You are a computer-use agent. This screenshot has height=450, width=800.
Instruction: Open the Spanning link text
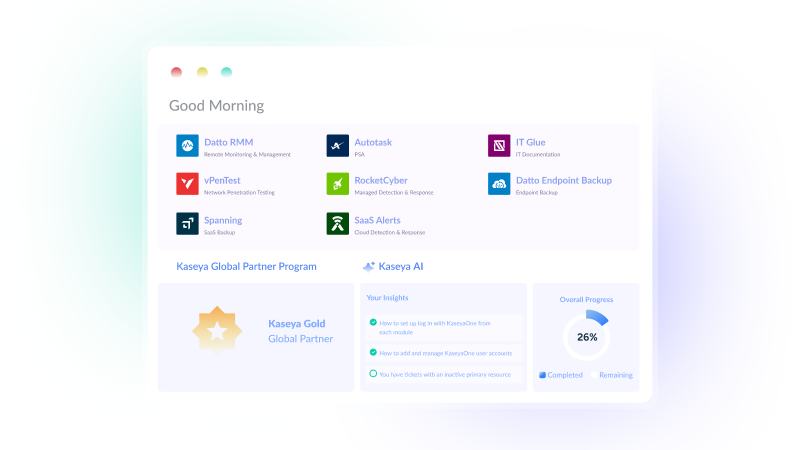[223, 220]
